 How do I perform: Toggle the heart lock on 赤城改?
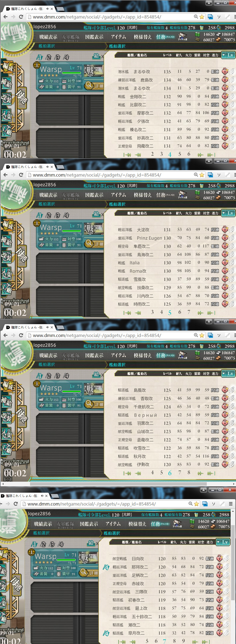pos(220,583)
